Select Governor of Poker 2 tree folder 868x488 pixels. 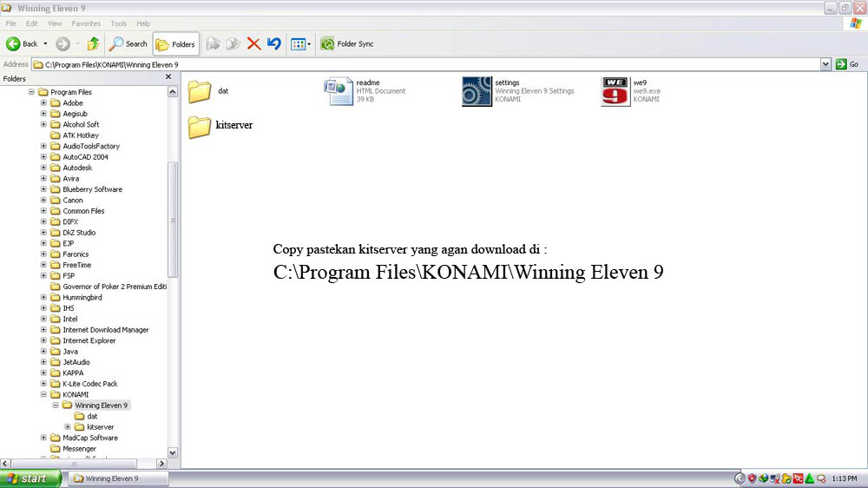tap(114, 287)
